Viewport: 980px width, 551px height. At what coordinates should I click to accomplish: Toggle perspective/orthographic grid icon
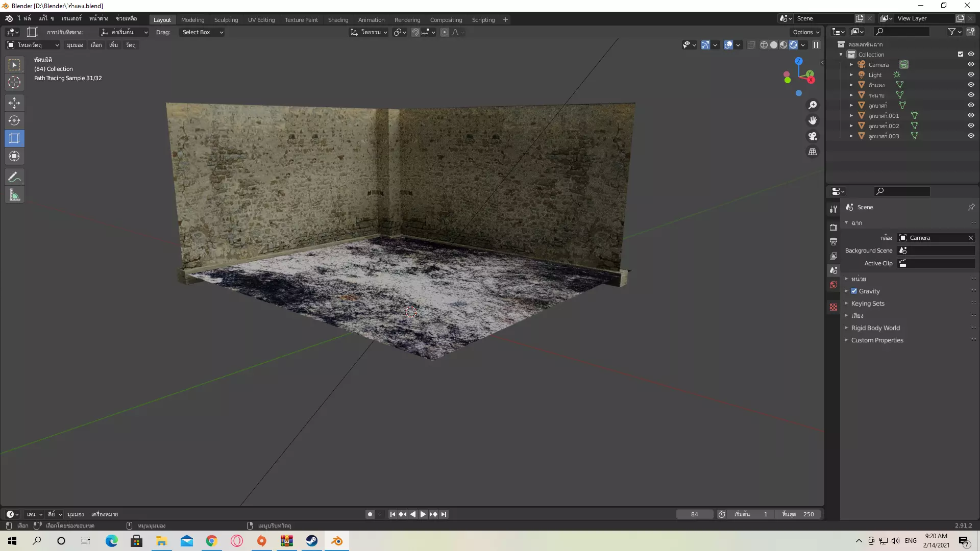813,152
